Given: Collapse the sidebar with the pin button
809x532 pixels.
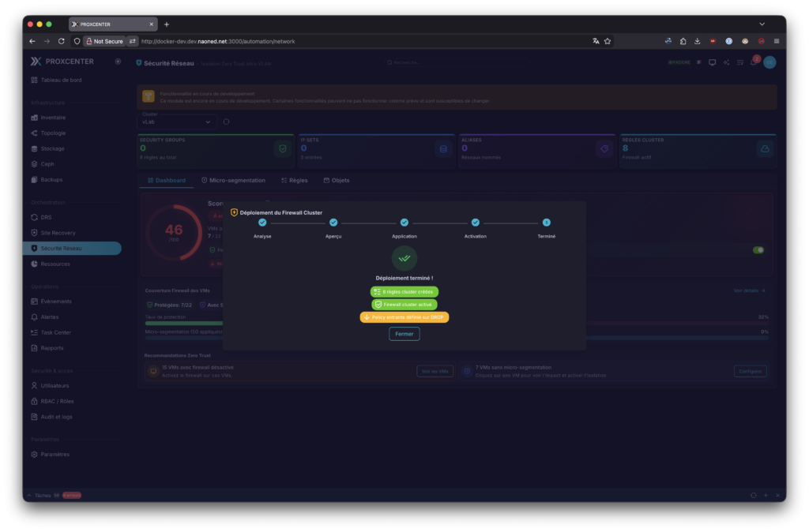Looking at the screenshot, I should pos(118,62).
